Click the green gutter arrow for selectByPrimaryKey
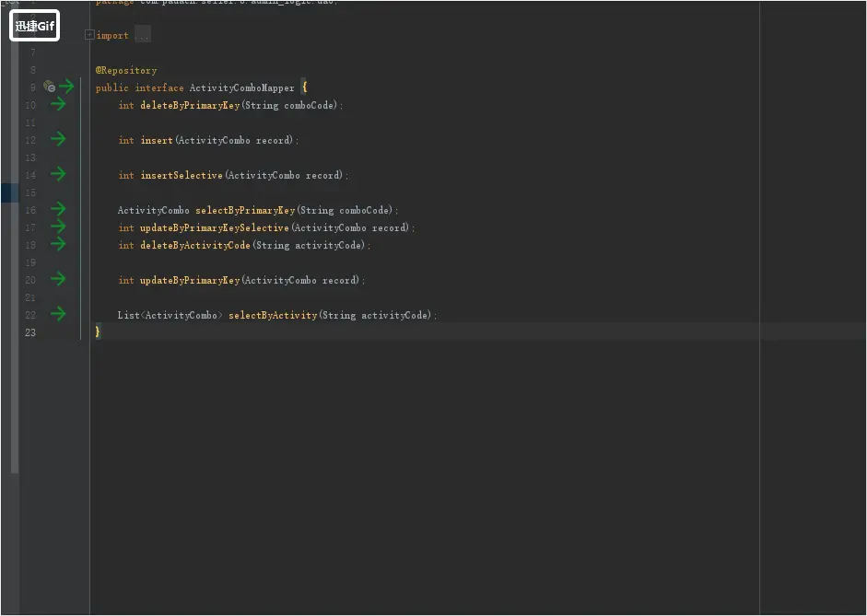 point(58,209)
